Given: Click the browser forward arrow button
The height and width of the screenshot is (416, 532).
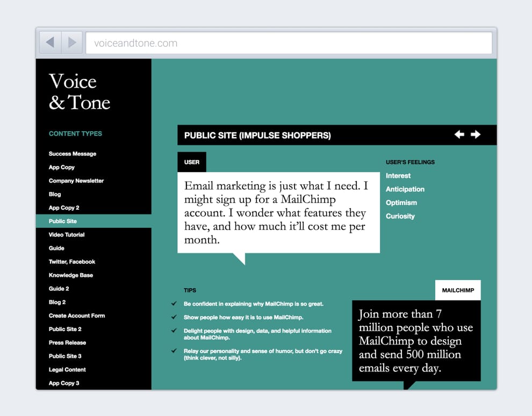Looking at the screenshot, I should tap(72, 43).
